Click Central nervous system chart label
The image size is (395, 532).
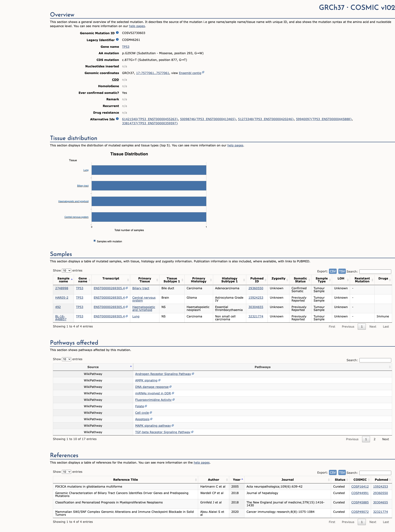click(76, 217)
